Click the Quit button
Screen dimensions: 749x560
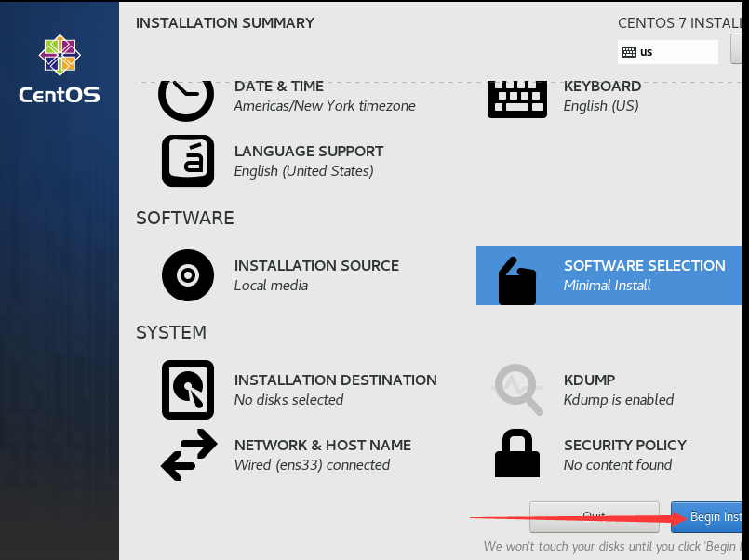tap(595, 517)
